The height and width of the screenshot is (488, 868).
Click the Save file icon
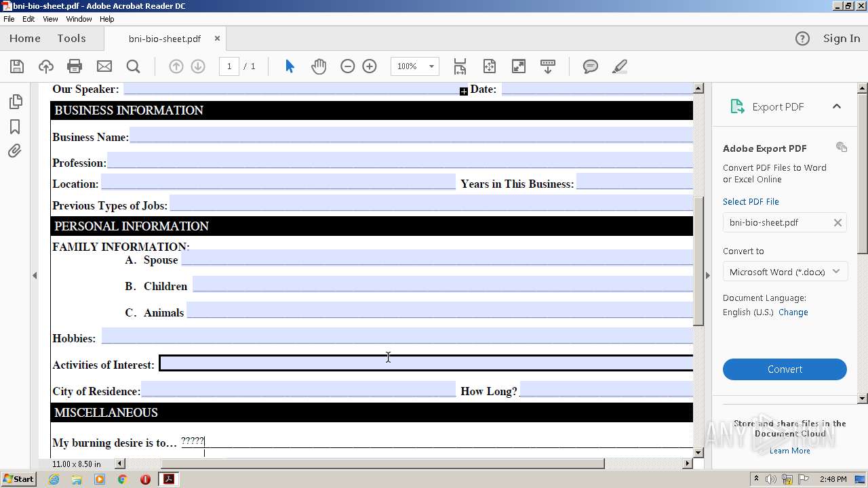(17, 66)
